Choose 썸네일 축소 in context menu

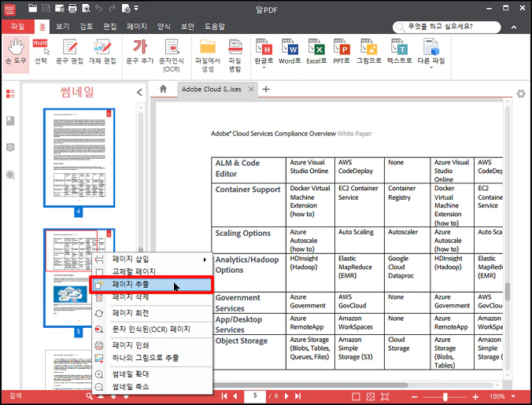click(152, 387)
